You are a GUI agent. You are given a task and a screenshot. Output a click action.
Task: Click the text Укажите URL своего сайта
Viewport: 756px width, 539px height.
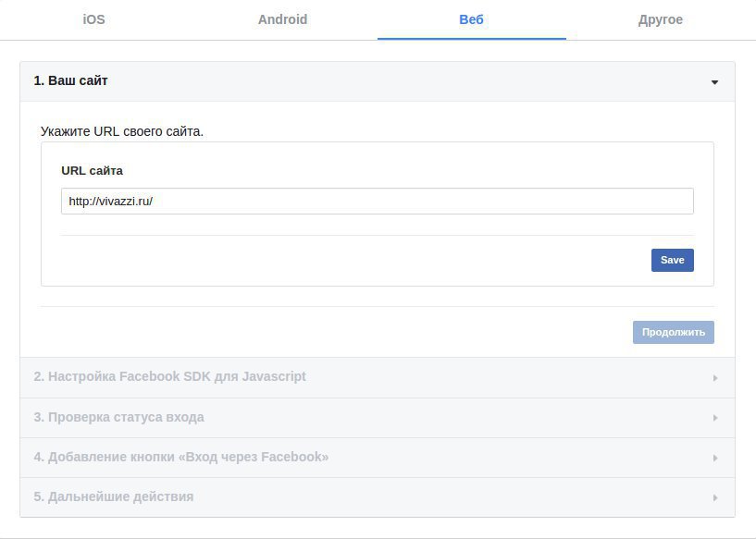pyautogui.click(x=122, y=131)
